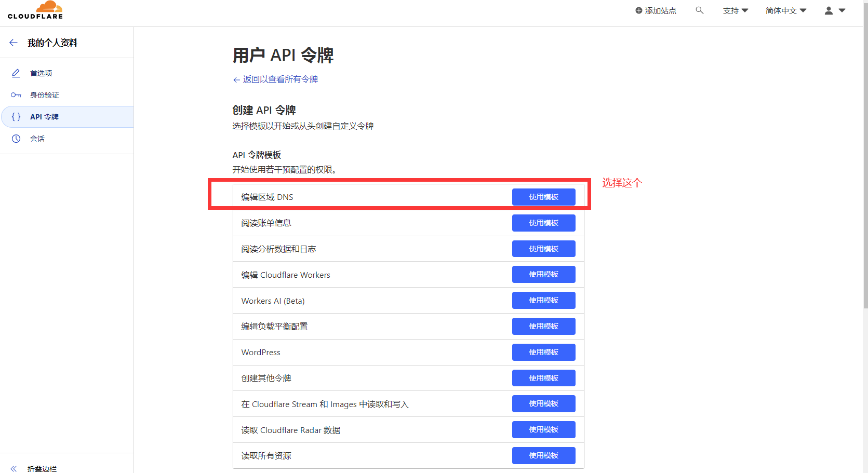Open 会话 in the sidebar
The height and width of the screenshot is (473, 868).
pyautogui.click(x=66, y=139)
